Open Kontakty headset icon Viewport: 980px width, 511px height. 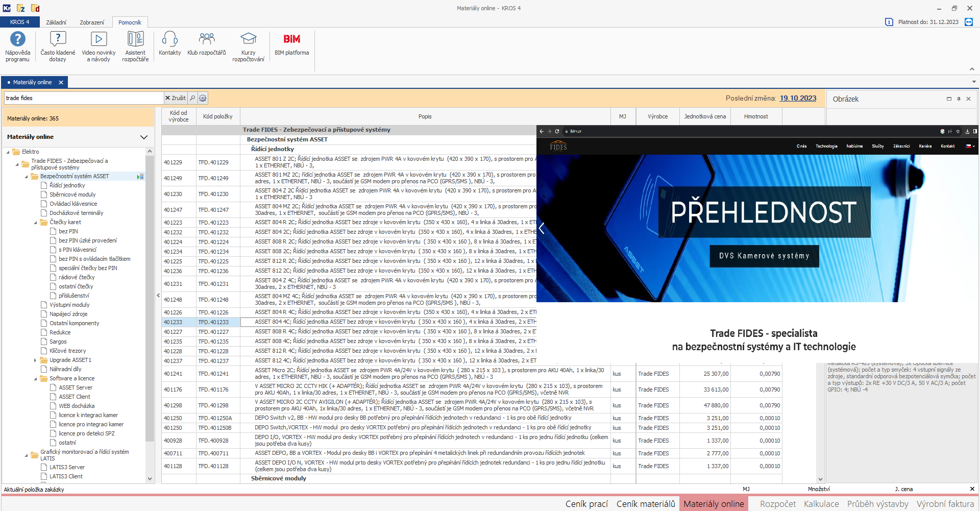coord(169,43)
